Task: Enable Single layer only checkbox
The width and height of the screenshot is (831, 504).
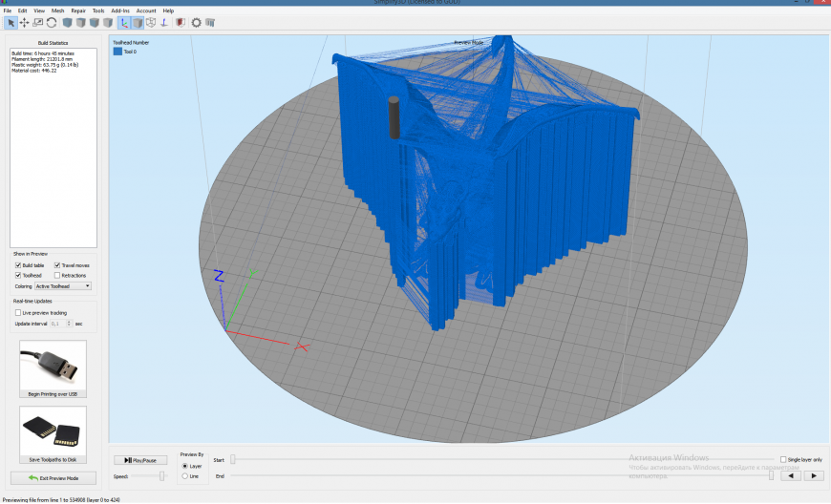Action: point(783,459)
